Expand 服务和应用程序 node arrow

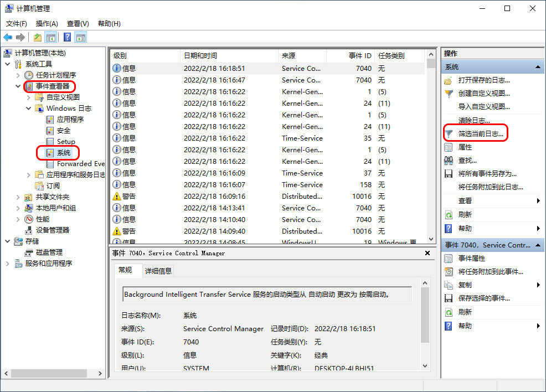(x=8, y=264)
